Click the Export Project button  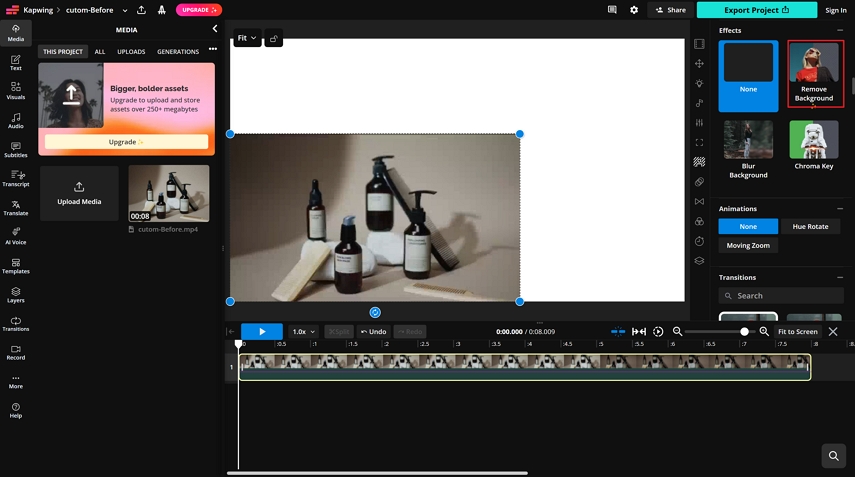pos(756,10)
